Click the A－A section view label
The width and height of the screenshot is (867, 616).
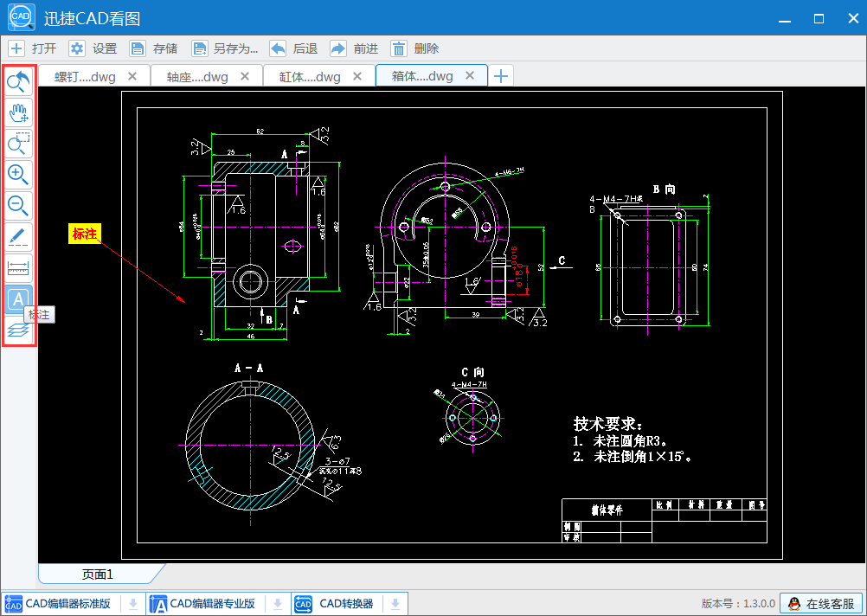tap(249, 369)
